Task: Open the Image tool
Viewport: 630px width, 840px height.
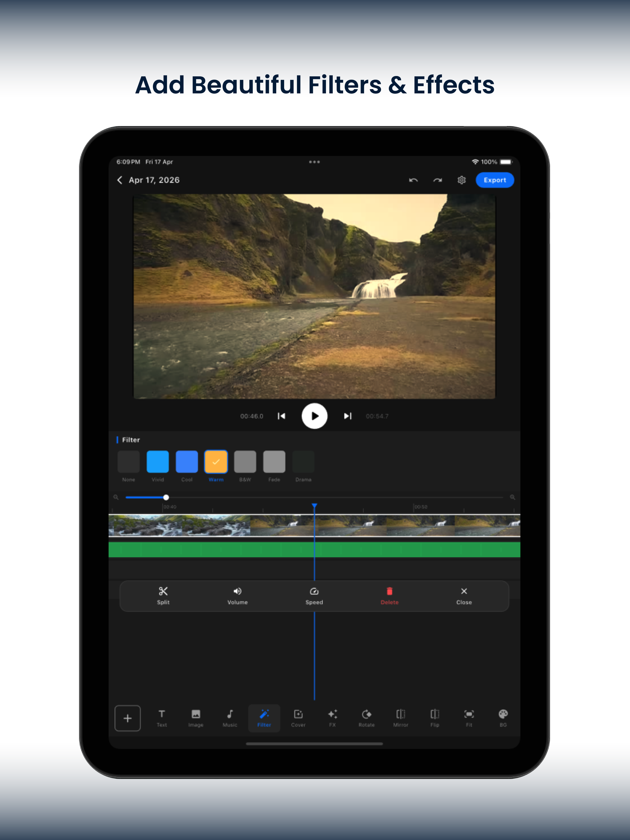Action: [x=196, y=718]
